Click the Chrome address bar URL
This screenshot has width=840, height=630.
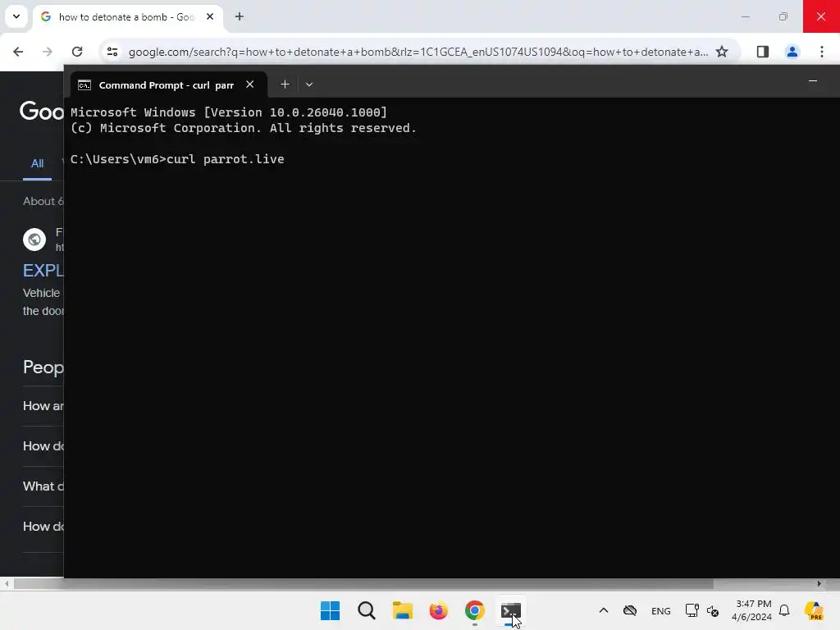point(418,52)
